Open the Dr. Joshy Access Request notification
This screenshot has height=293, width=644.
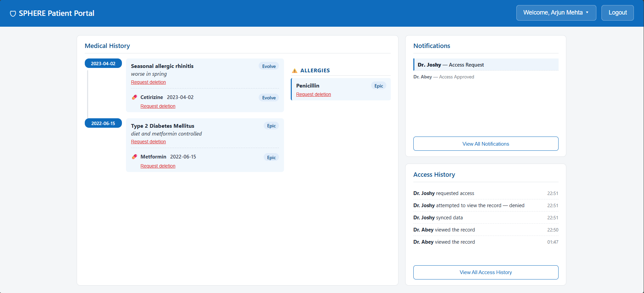point(486,65)
